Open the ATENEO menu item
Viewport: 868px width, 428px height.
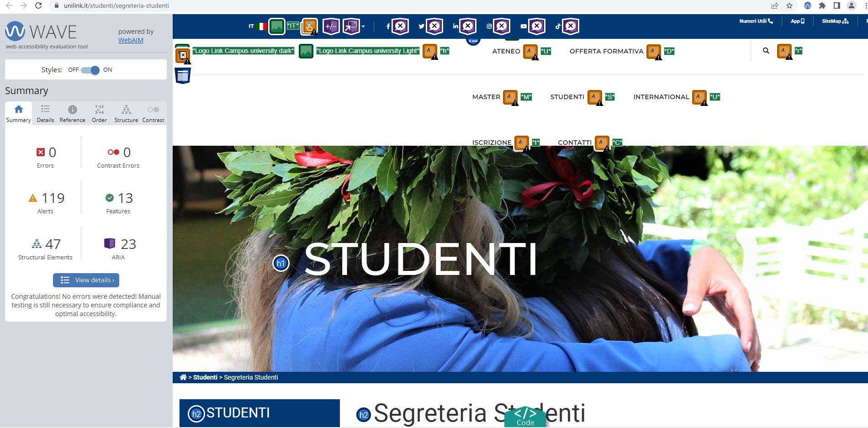click(x=506, y=51)
